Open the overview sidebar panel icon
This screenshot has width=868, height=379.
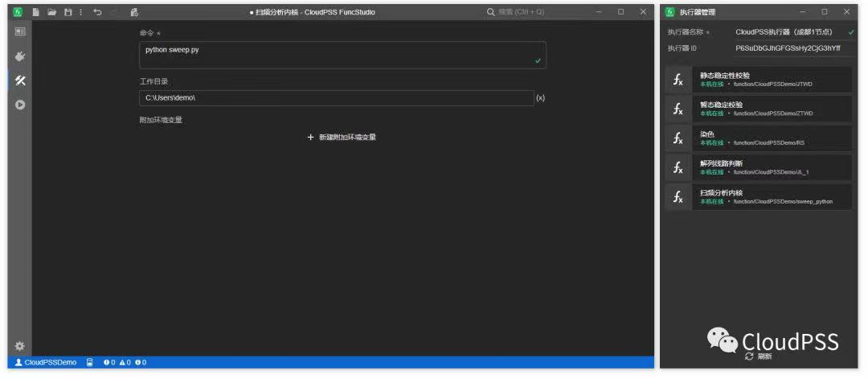pyautogui.click(x=20, y=32)
